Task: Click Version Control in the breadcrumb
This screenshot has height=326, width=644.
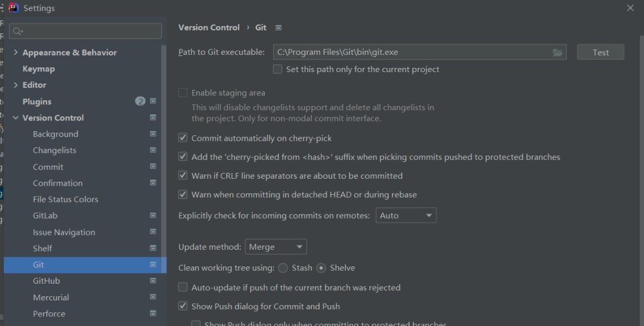Action: click(209, 27)
